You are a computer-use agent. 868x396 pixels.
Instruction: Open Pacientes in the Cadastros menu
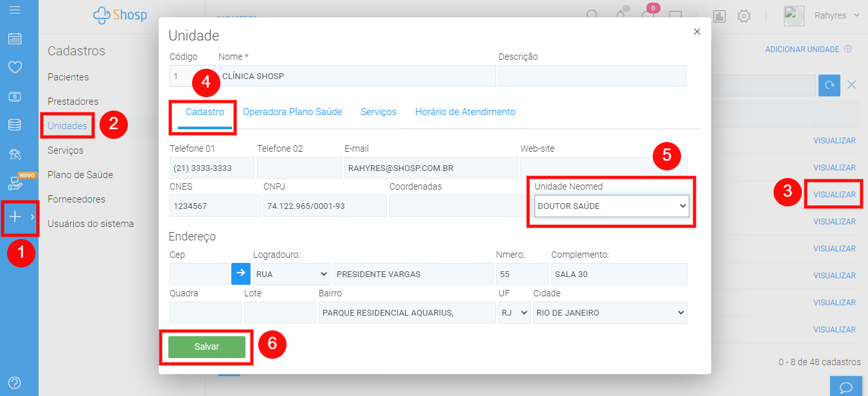(68, 77)
